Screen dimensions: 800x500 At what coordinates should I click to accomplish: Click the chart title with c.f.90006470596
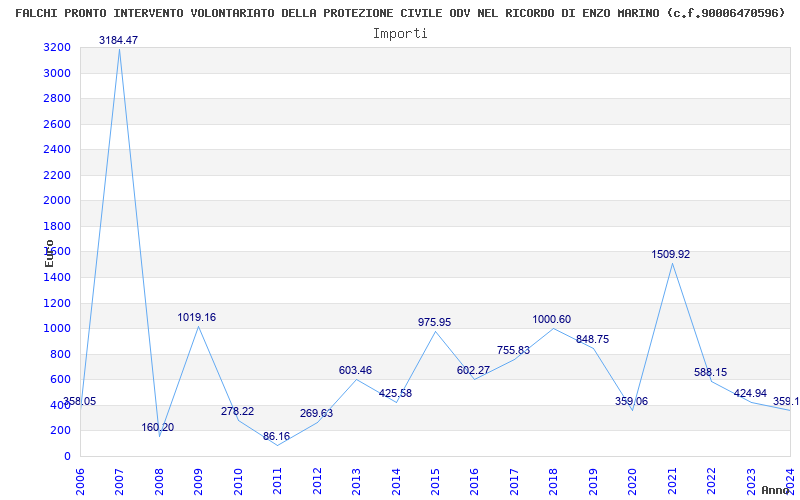click(400, 13)
